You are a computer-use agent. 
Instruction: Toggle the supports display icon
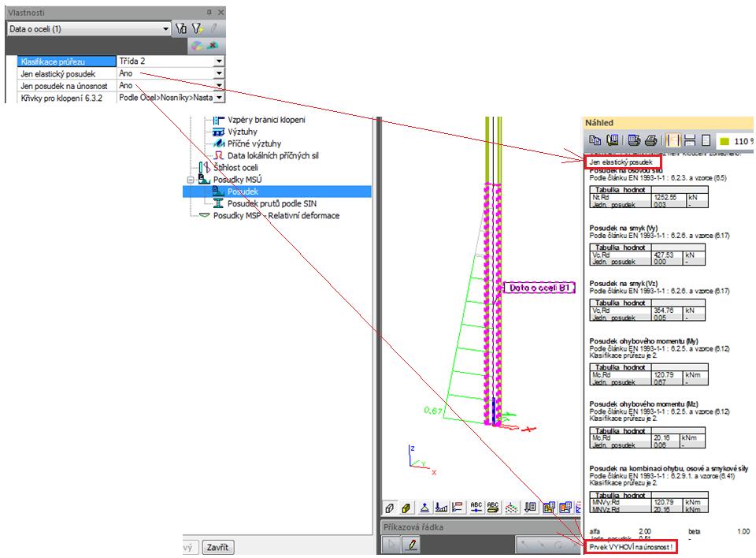click(x=424, y=508)
